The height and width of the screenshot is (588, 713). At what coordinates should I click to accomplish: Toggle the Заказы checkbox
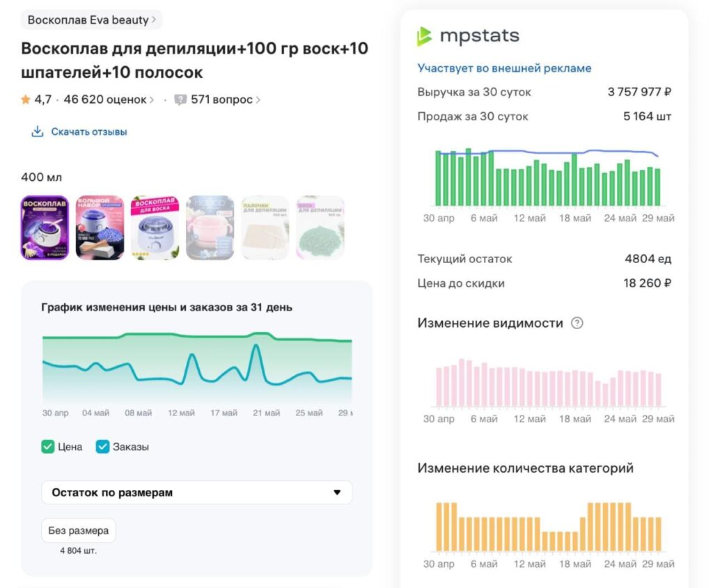pyautogui.click(x=102, y=447)
